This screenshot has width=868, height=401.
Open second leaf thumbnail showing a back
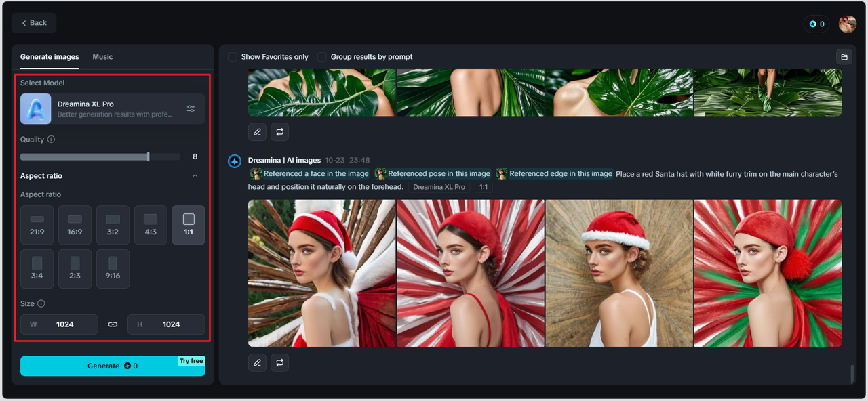[x=471, y=92]
